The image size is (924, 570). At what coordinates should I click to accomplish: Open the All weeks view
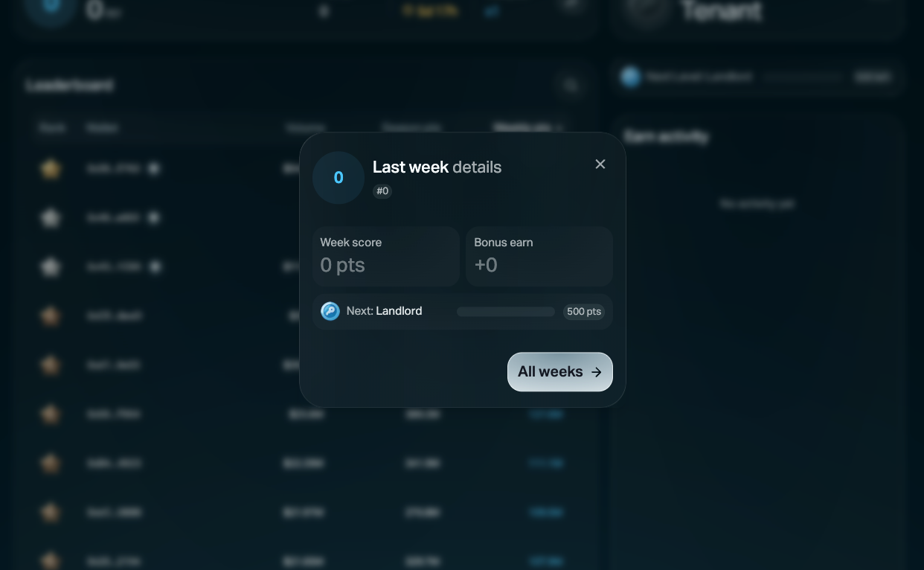pyautogui.click(x=559, y=372)
